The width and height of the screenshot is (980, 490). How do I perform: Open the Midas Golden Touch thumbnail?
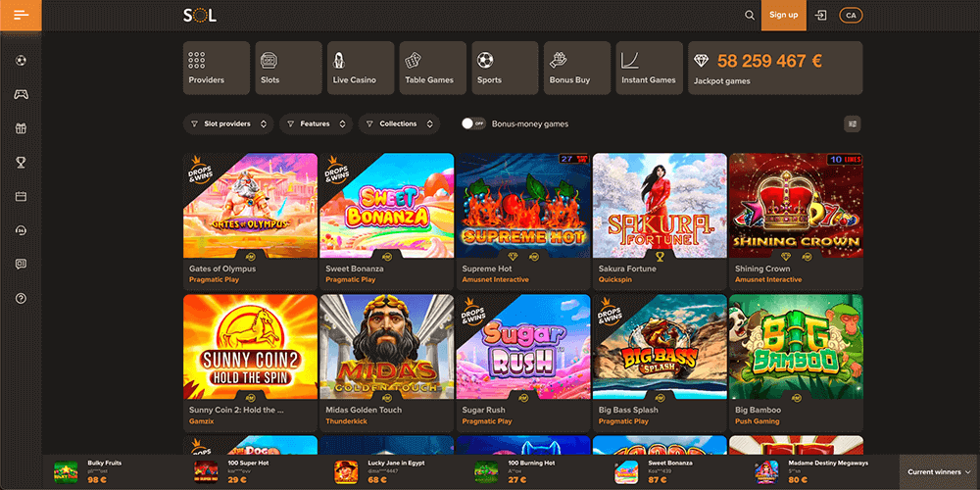[387, 347]
